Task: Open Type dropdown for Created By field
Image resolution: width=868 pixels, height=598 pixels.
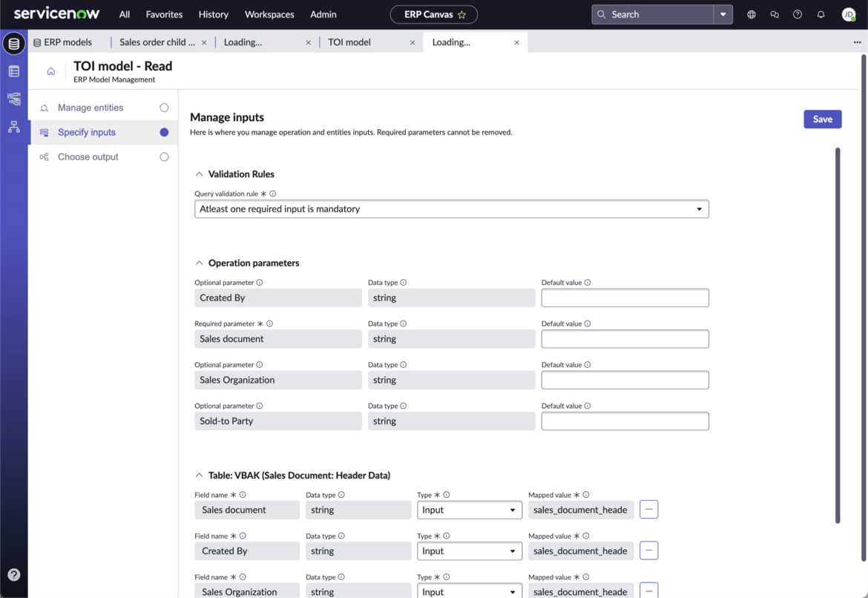Action: click(470, 551)
